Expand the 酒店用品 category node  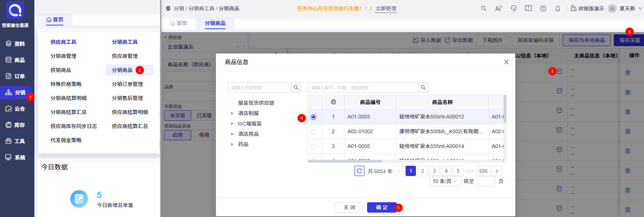(232, 134)
